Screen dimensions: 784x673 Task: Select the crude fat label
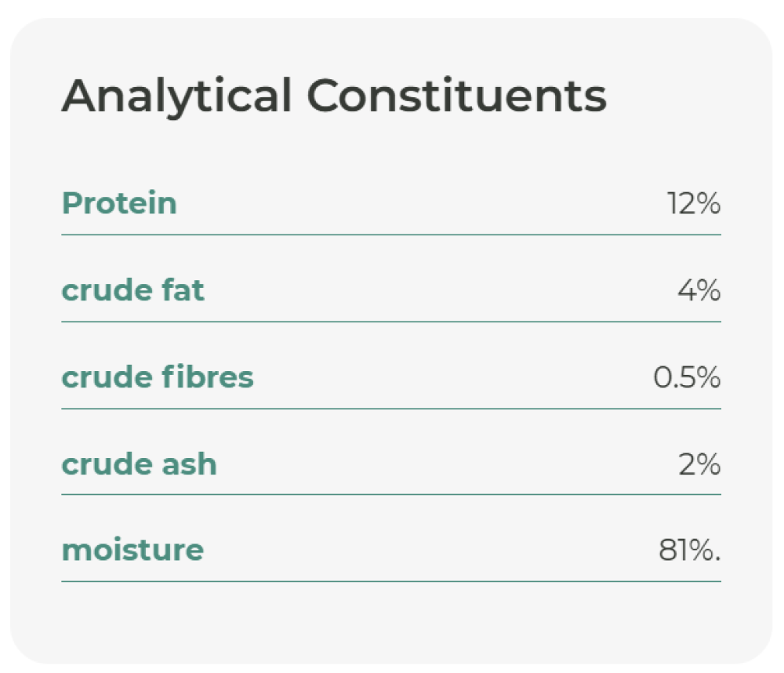[132, 291]
